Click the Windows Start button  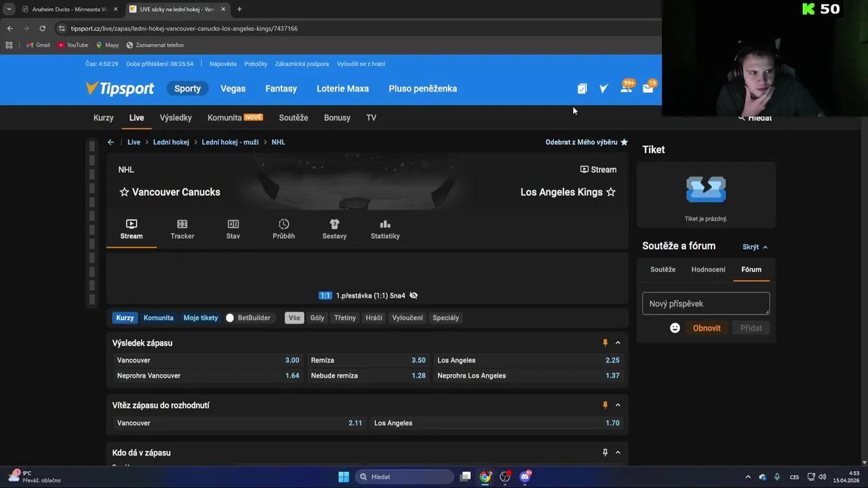pos(343,476)
